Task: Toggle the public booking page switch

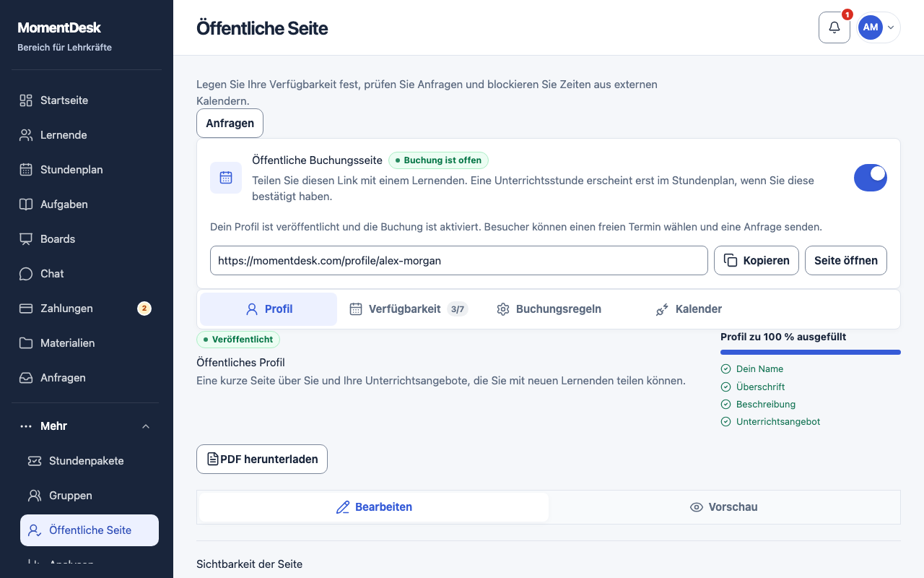Action: 871,178
